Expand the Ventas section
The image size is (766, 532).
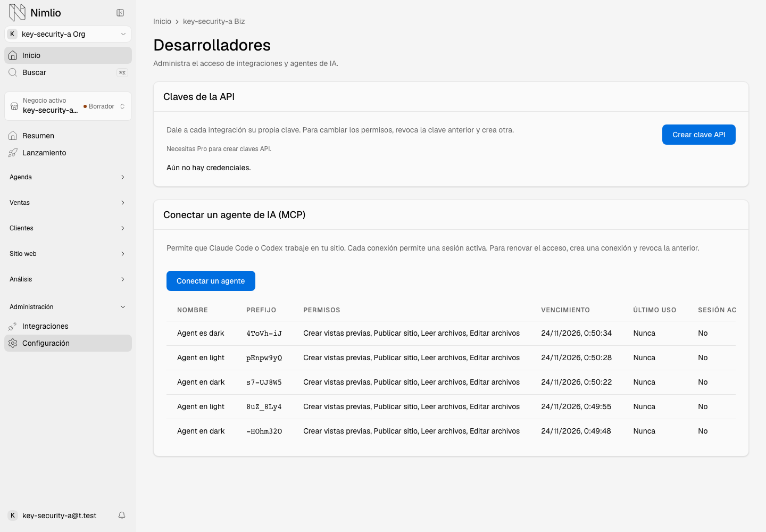point(68,203)
